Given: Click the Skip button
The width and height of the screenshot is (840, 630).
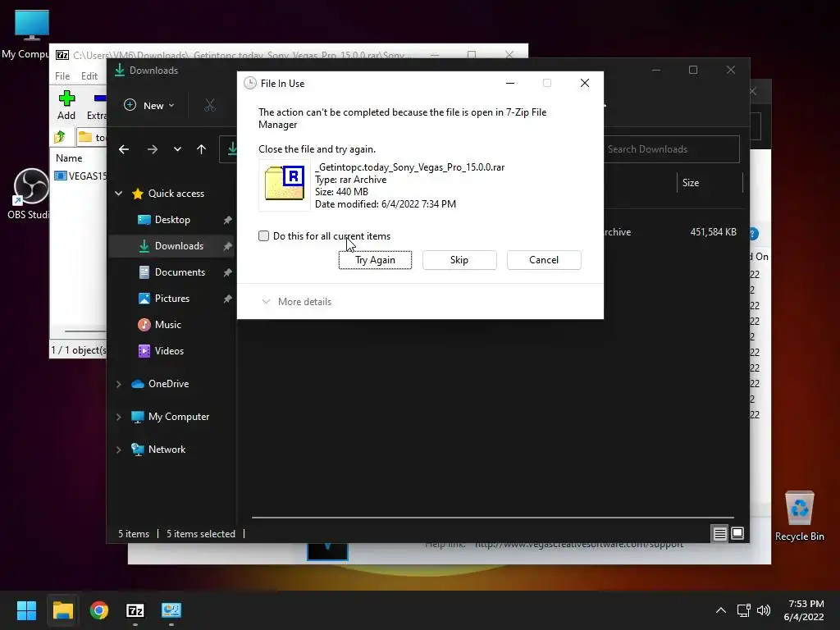Looking at the screenshot, I should click(459, 260).
